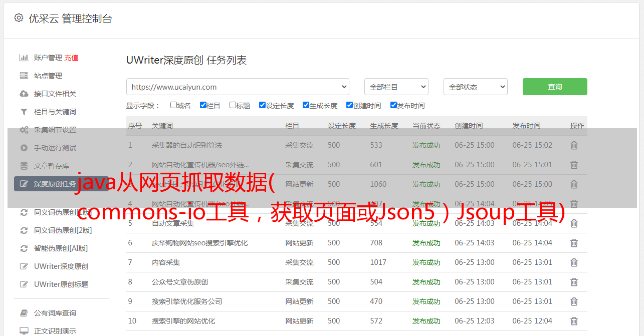This screenshot has height=336, width=644.
Task: Click the refresh icon for 同义词伪原创[2版]
Action: (24, 230)
